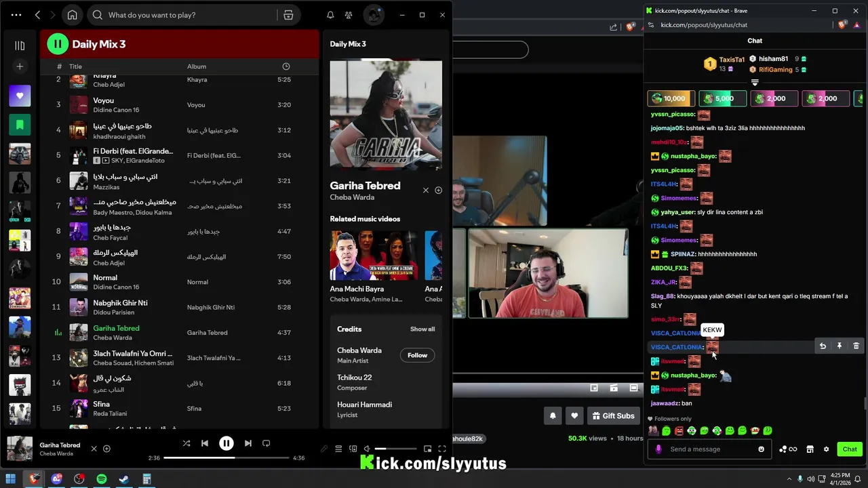Enter Spotify full screen mode
Image resolution: width=868 pixels, height=488 pixels.
(442, 449)
